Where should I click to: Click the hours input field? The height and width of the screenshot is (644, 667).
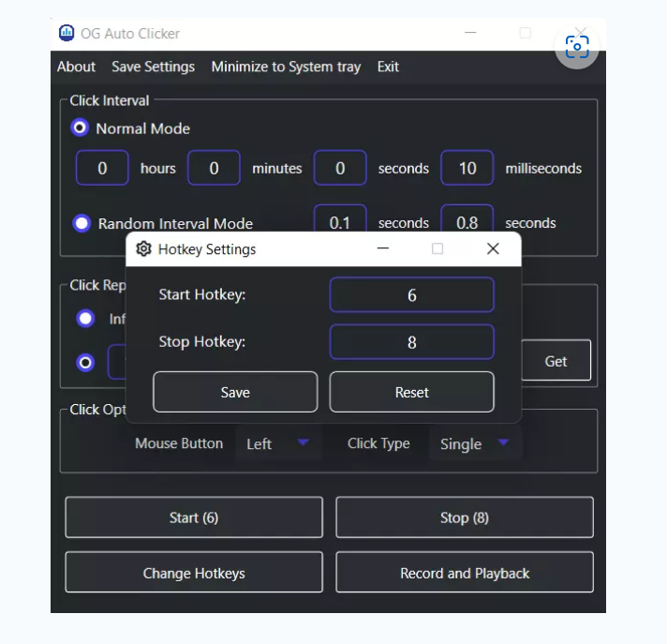pyautogui.click(x=102, y=168)
